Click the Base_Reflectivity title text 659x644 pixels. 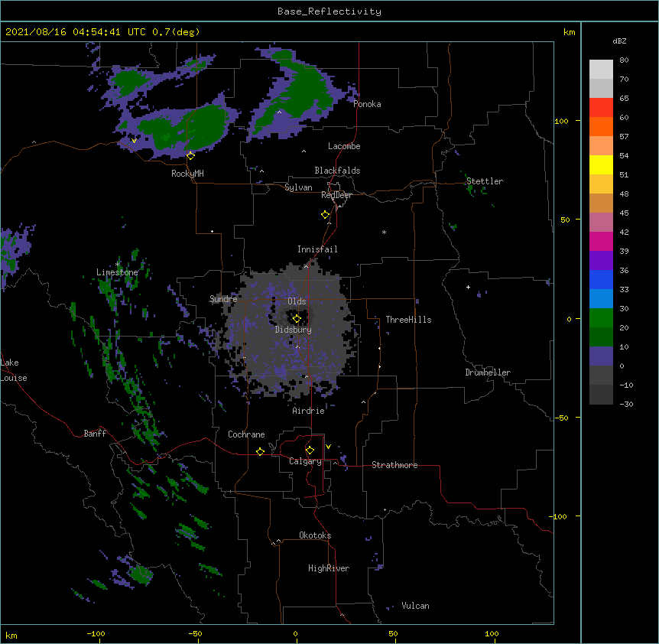[329, 11]
